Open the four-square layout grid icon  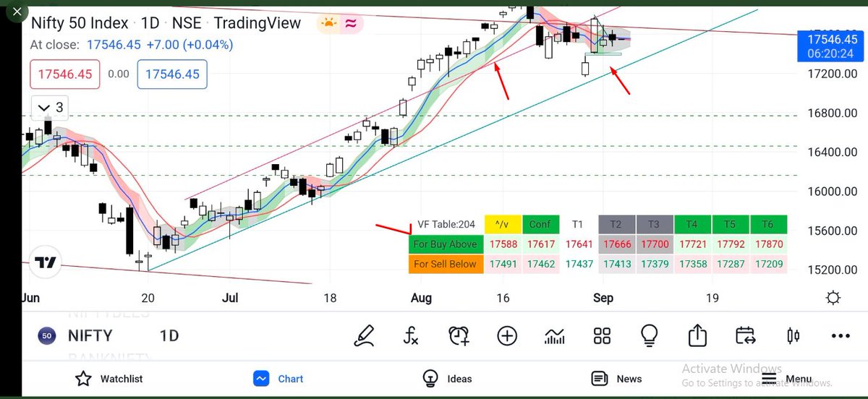[602, 335]
